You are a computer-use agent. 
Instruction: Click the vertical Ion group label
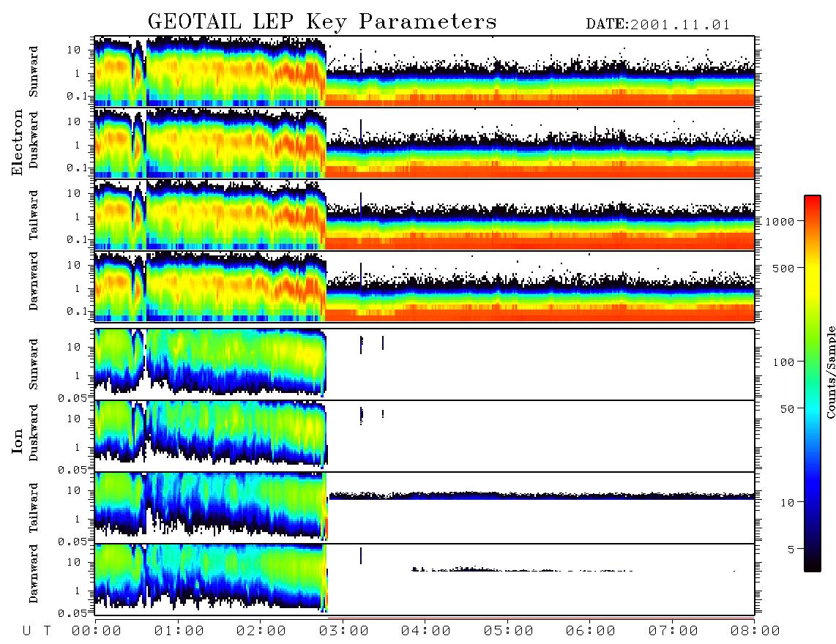(18, 441)
